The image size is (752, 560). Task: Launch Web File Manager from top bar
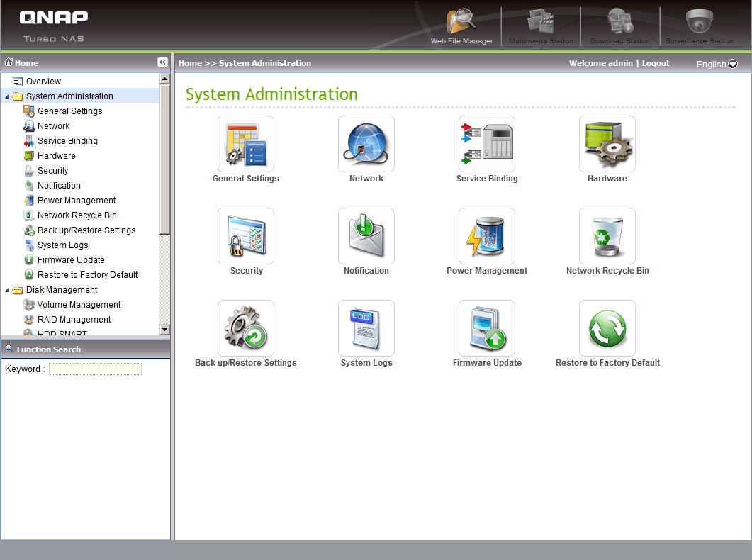(461, 26)
